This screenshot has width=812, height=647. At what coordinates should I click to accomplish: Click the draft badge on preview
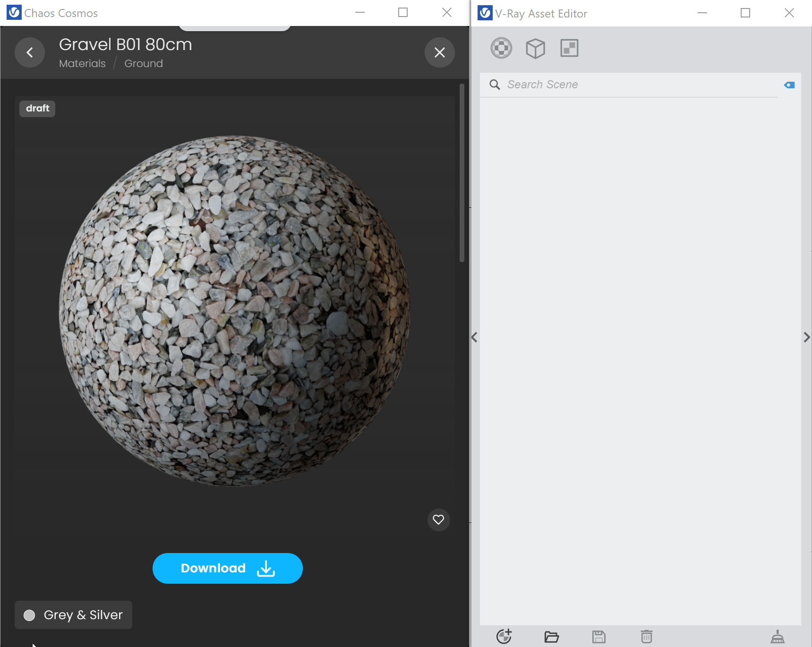37,109
